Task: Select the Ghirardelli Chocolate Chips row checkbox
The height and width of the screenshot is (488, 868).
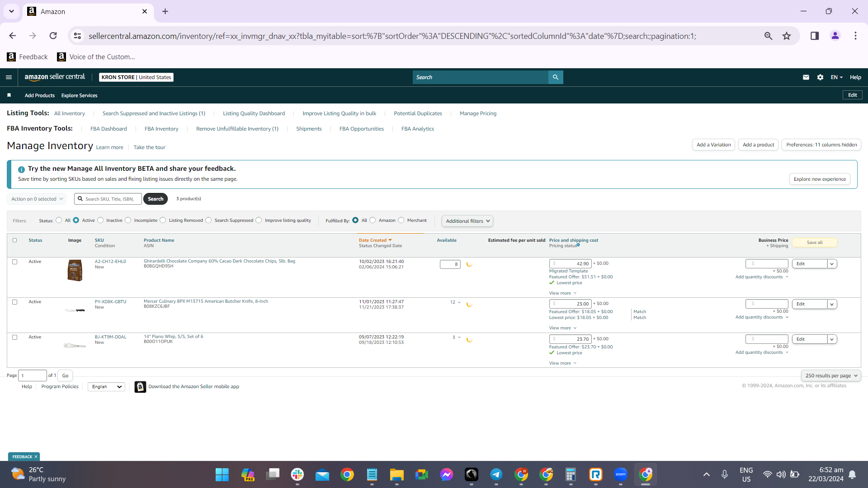Action: tap(14, 262)
